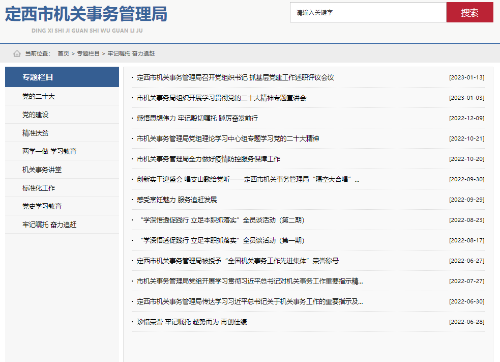Select the 专题栏目 sidebar header
This screenshot has width=500, height=362.
62,77
